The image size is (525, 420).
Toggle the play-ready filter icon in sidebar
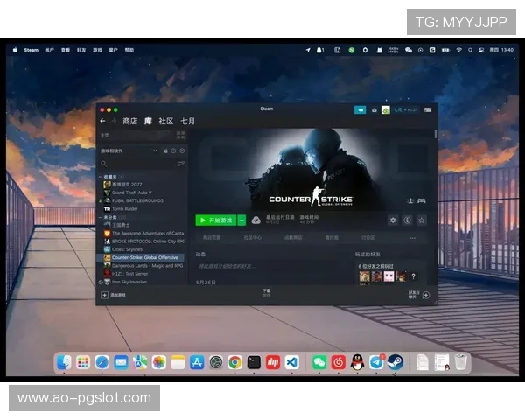pyautogui.click(x=180, y=150)
